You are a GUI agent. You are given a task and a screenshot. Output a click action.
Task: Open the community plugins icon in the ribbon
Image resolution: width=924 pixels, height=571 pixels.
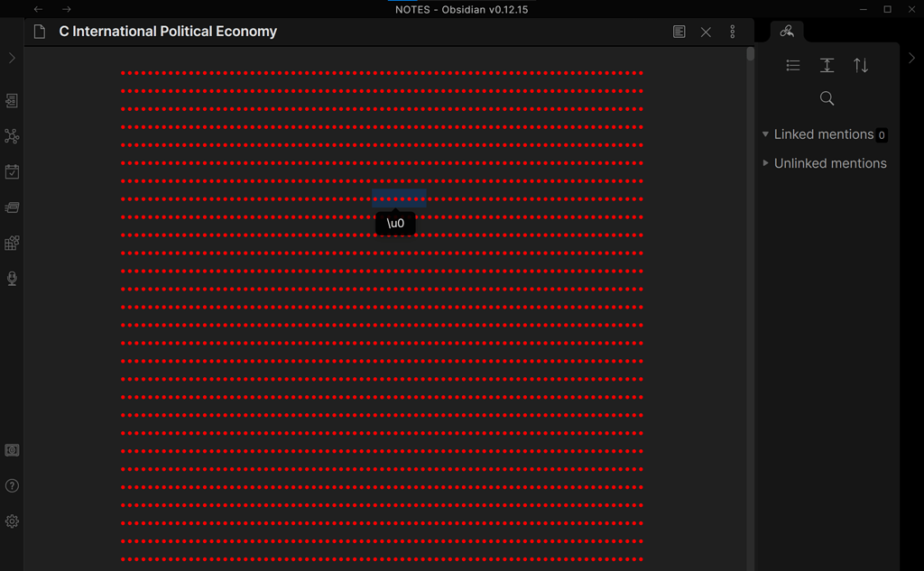12,242
